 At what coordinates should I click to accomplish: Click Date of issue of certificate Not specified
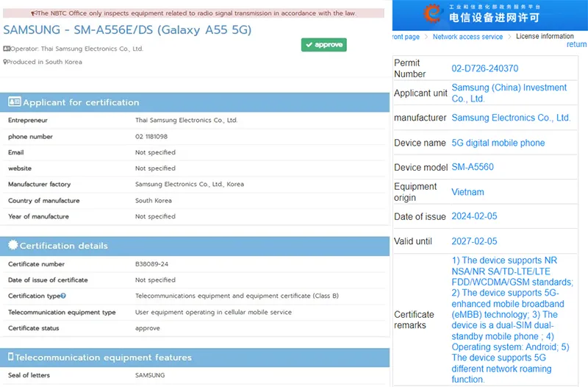tap(155, 280)
